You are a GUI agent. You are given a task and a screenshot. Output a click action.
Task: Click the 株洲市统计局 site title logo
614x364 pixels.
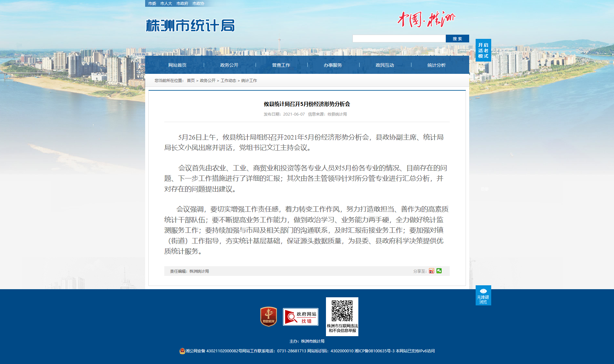click(190, 26)
